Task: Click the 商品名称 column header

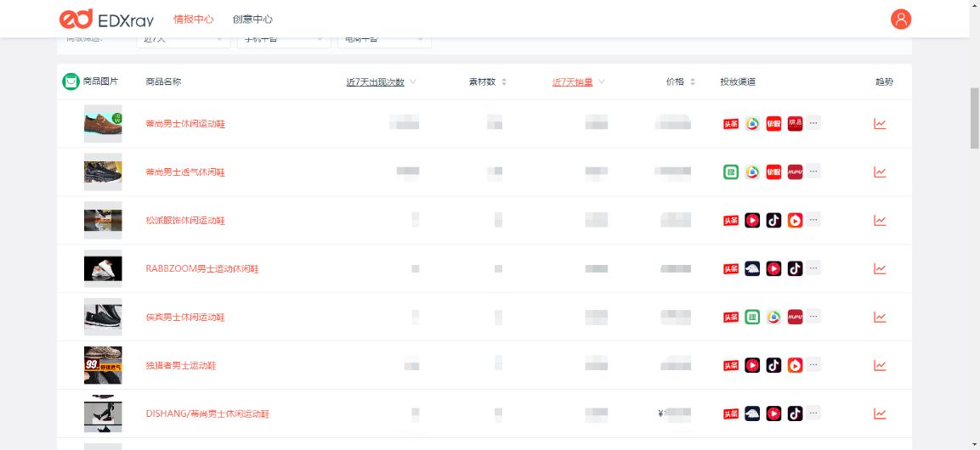Action: coord(163,82)
